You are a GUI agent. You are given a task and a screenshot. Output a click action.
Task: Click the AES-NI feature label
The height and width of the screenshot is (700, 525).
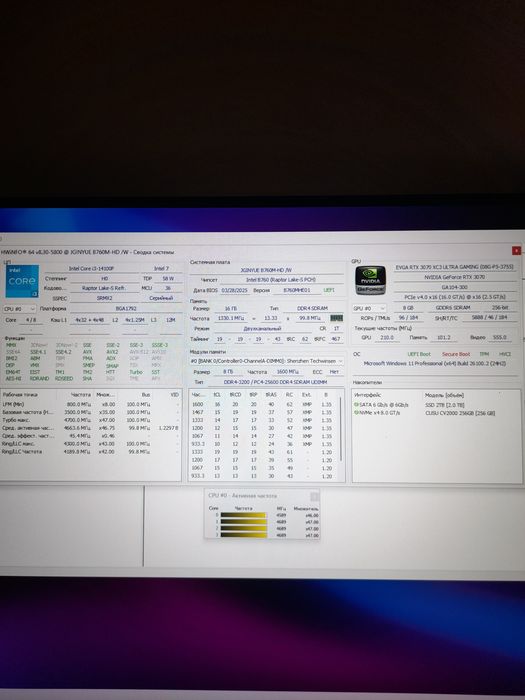[13, 379]
